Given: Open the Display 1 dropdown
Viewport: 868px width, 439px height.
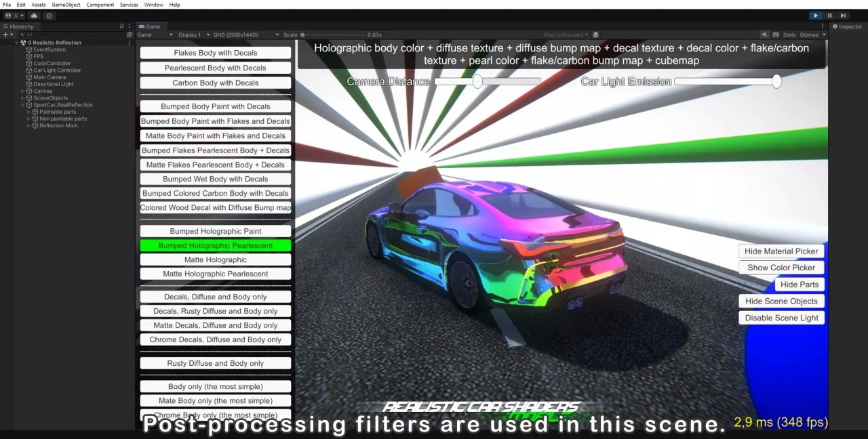Looking at the screenshot, I should pos(193,35).
